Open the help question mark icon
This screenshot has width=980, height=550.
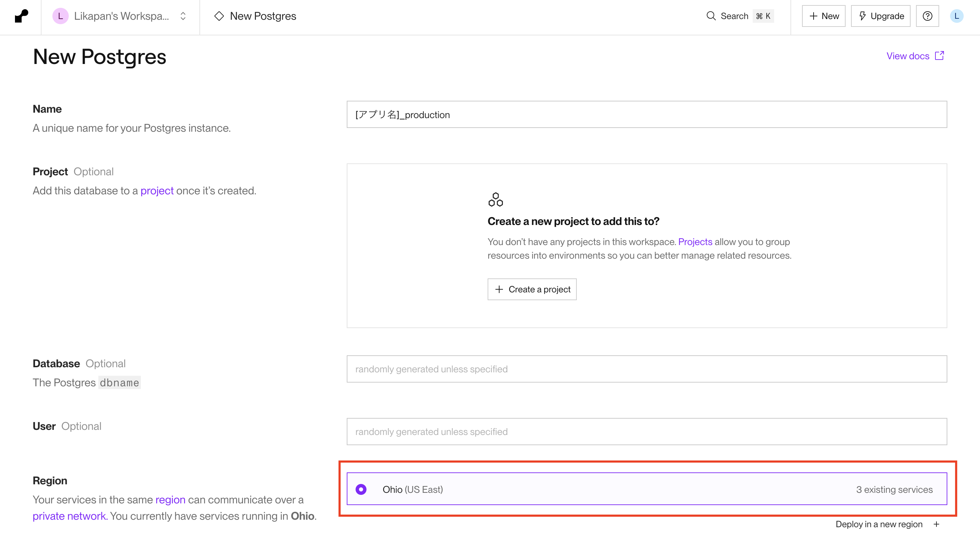coord(927,16)
